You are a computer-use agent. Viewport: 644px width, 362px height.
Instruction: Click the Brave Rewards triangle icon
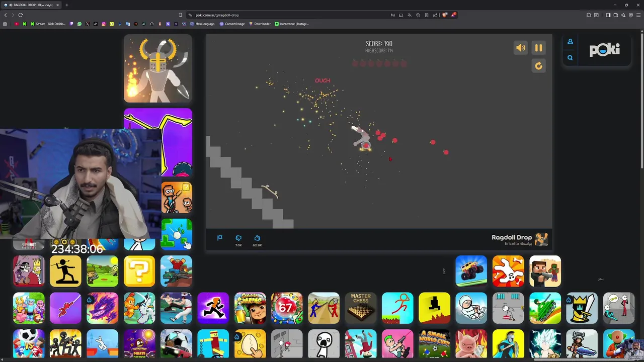[453, 15]
